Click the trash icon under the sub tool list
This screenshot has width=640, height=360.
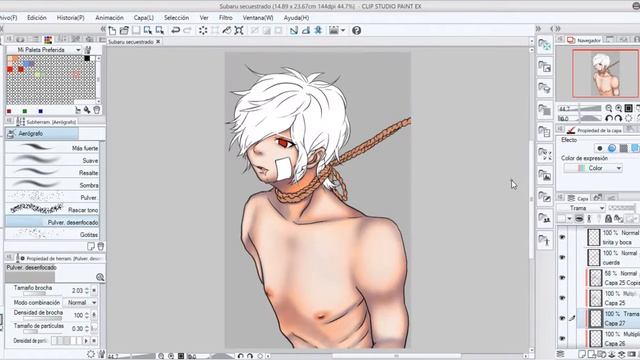coord(100,246)
